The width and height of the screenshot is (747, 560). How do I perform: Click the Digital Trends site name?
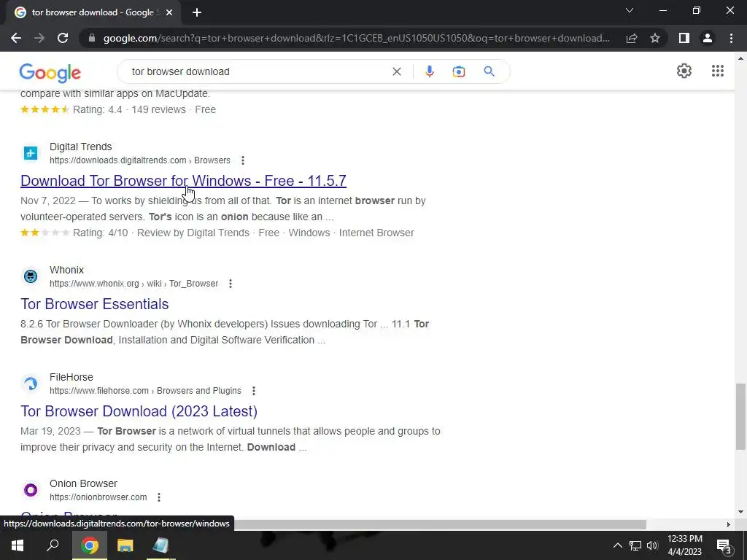click(x=80, y=147)
